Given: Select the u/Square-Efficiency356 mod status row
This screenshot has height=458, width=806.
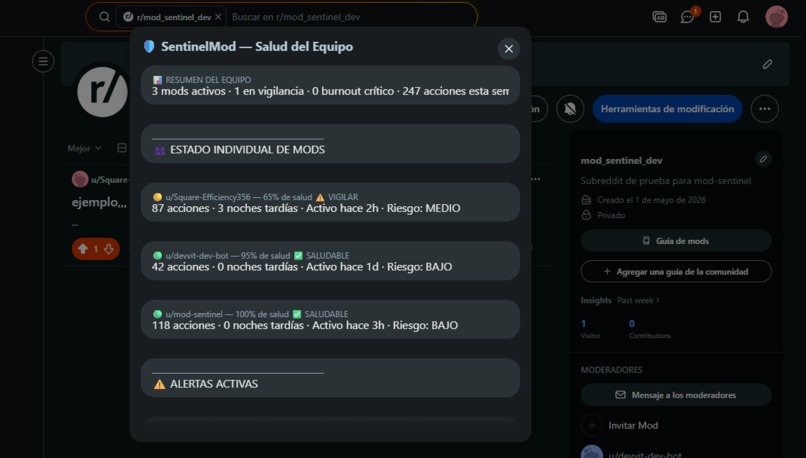Looking at the screenshot, I should point(330,203).
